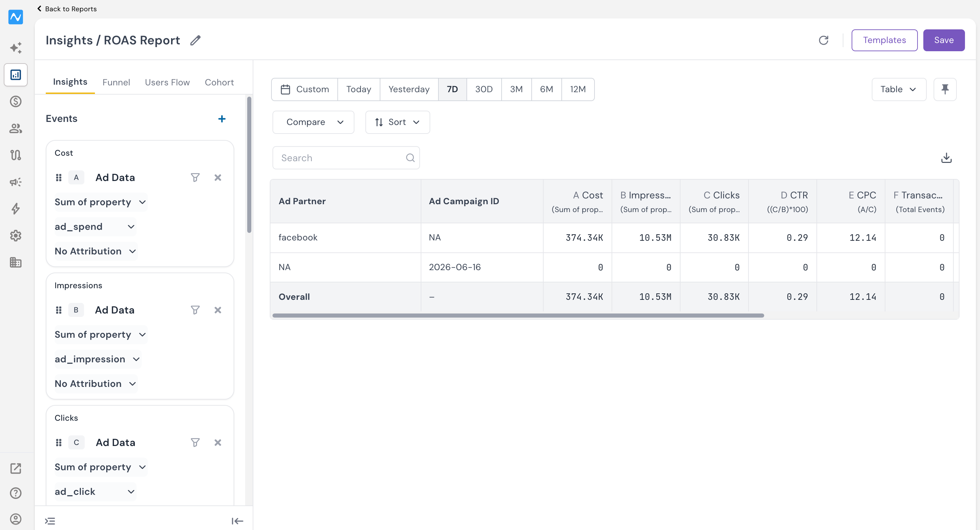Click the indent list icon at panel bottom
980x530 pixels.
coord(50,521)
